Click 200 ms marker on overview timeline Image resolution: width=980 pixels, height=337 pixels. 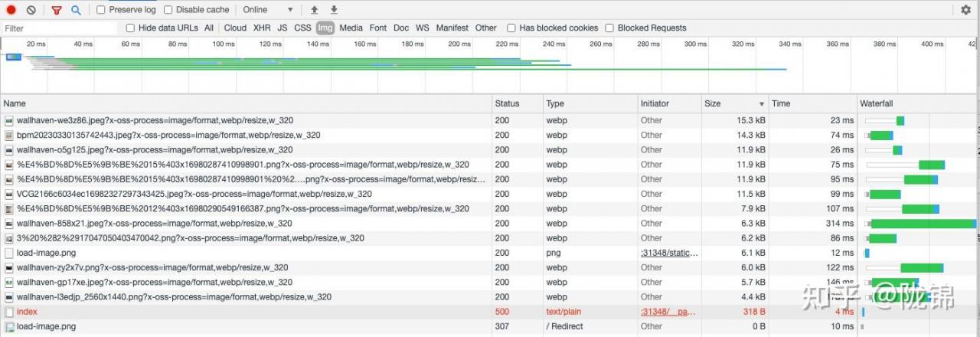[459, 44]
